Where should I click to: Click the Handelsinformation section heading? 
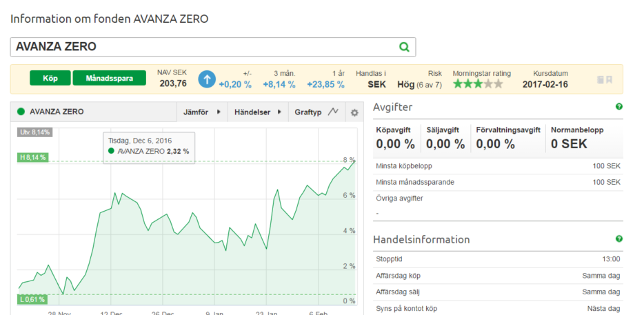click(x=421, y=239)
